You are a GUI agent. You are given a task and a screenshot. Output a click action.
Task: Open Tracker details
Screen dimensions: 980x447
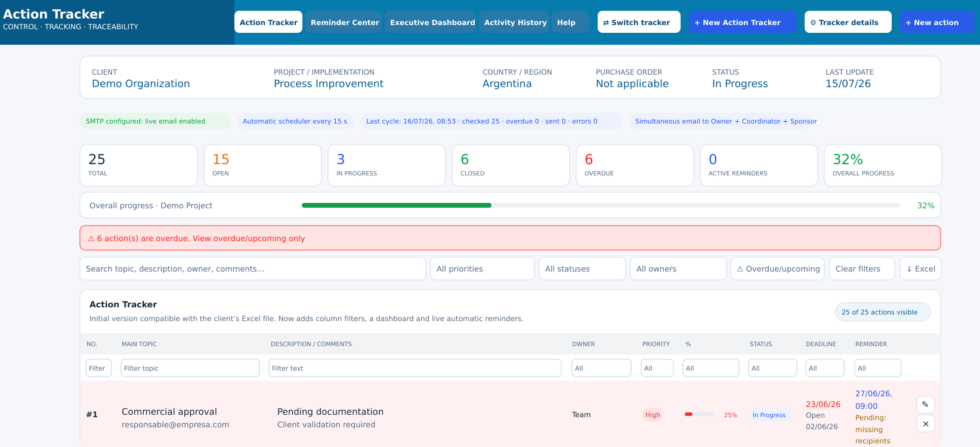[848, 22]
